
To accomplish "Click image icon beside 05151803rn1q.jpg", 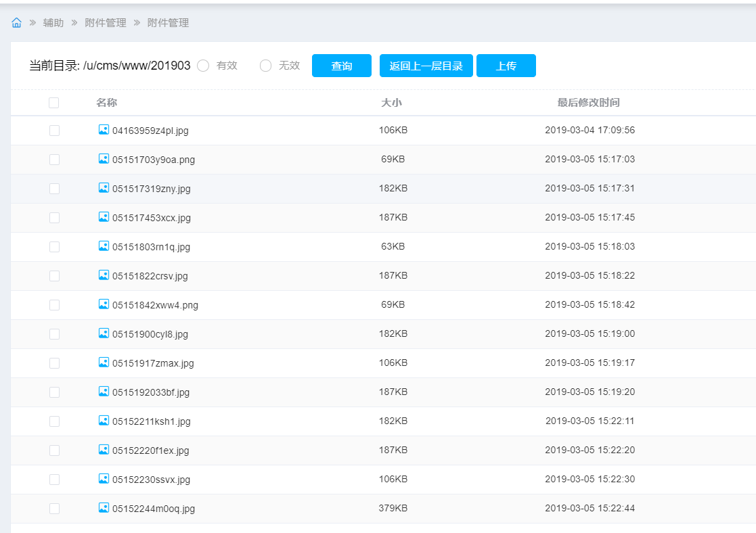I will point(104,246).
